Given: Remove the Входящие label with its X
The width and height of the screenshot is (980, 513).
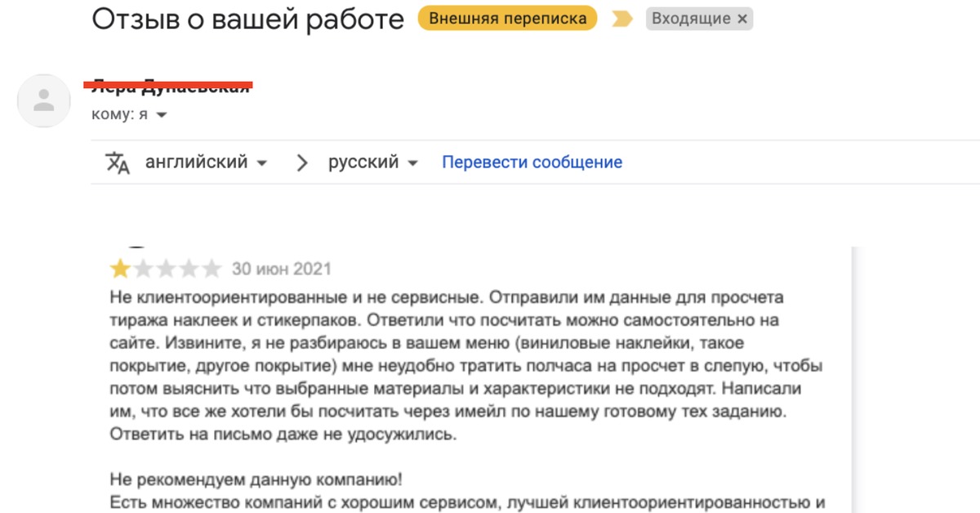Looking at the screenshot, I should coord(742,19).
